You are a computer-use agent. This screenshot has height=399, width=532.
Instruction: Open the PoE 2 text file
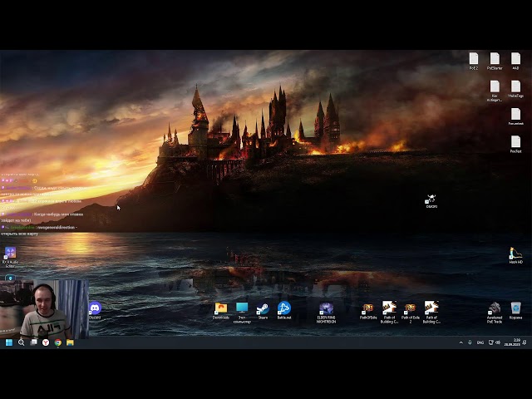(474, 61)
